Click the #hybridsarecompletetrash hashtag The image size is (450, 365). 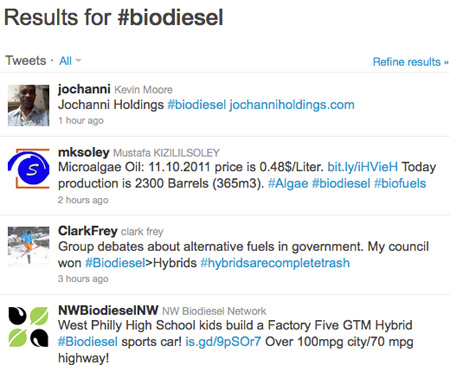pos(275,263)
